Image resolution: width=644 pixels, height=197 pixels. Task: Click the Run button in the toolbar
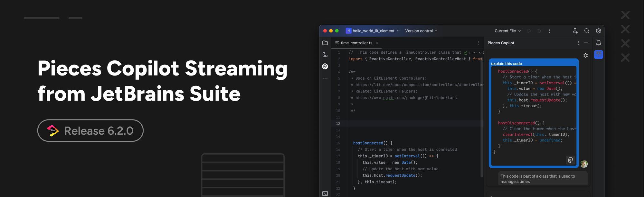point(529,31)
